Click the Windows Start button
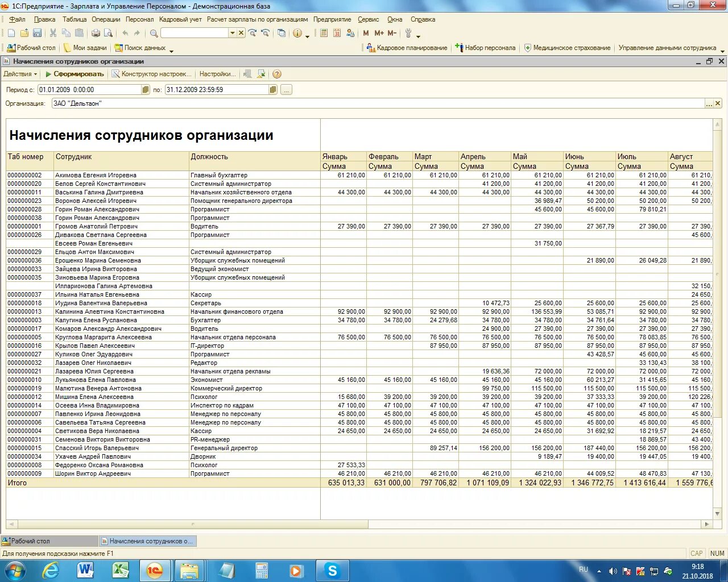 [x=15, y=571]
